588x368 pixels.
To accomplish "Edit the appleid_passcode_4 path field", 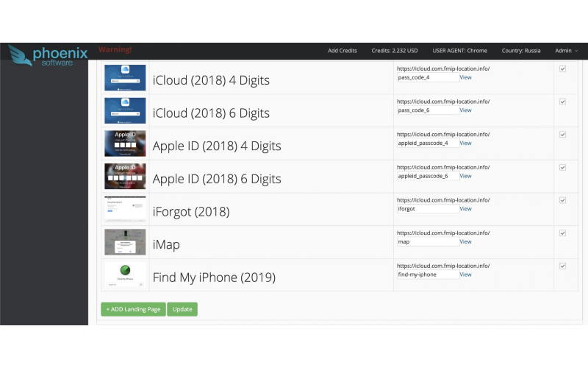I will 428,143.
